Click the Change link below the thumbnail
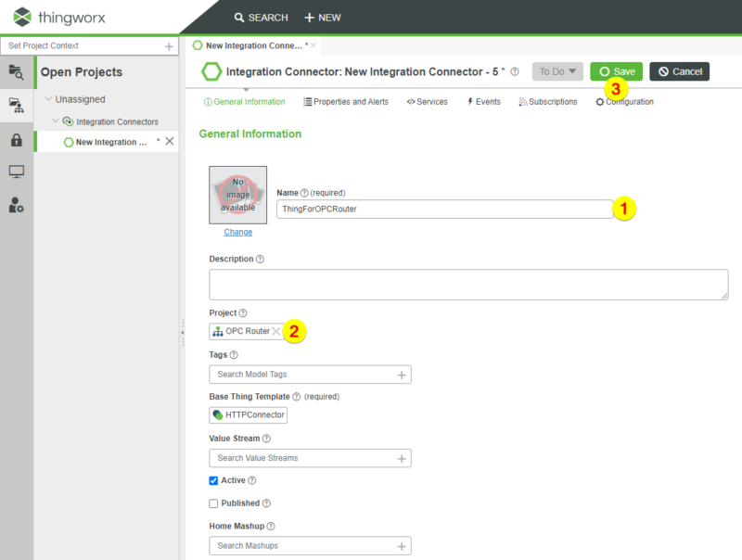The image size is (742, 560). 237,232
